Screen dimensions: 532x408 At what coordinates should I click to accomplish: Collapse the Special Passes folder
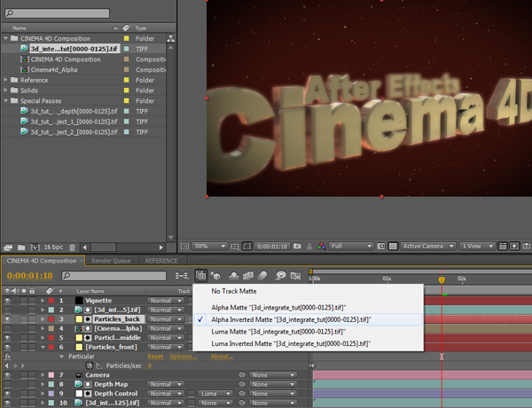pos(5,101)
